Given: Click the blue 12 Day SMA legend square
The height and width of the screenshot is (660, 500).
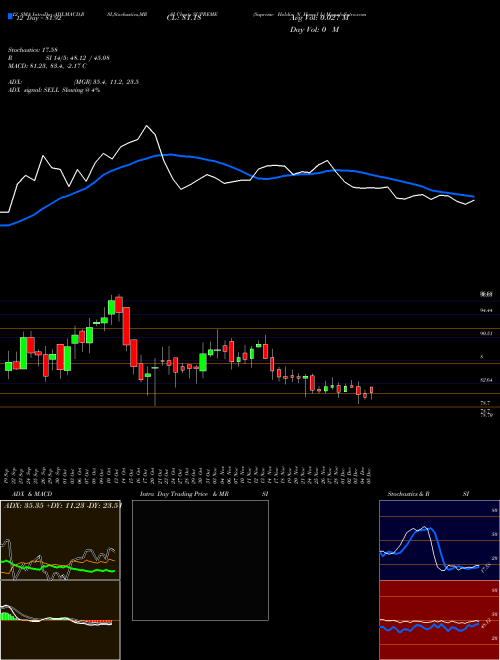Looking at the screenshot, I should point(10,16).
